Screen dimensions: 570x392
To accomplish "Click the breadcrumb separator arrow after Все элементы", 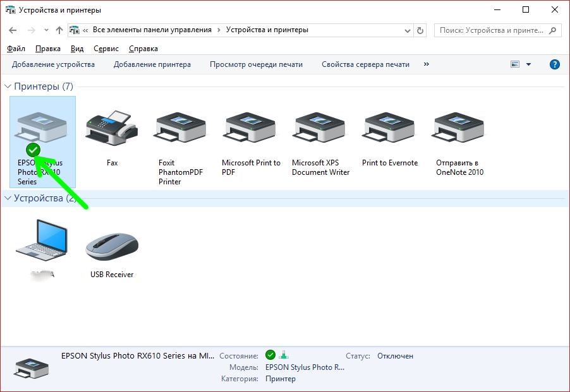I will tap(219, 30).
